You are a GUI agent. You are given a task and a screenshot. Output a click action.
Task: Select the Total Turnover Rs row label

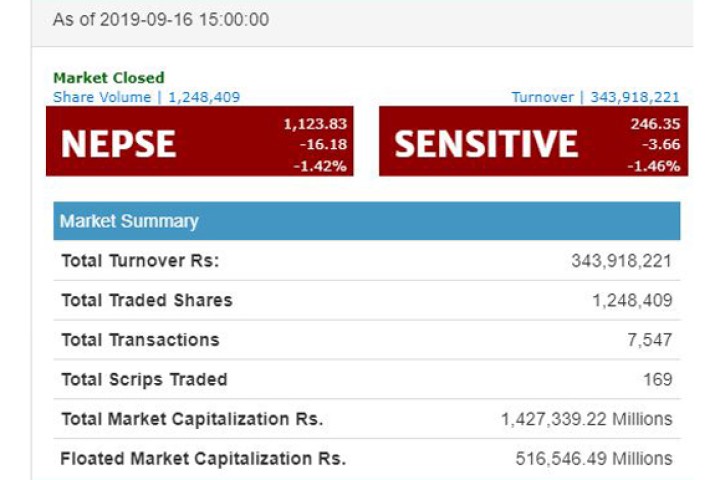[x=140, y=260]
